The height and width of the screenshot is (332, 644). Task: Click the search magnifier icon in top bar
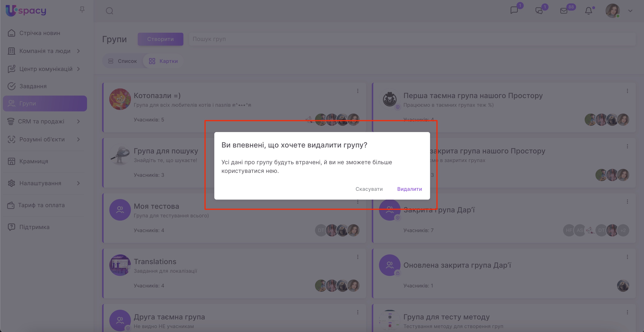(x=109, y=11)
